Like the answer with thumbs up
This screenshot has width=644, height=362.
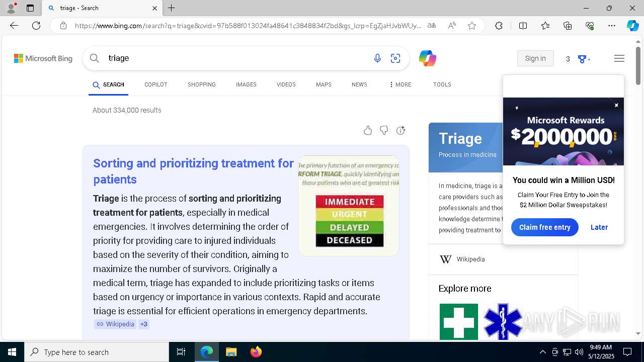368,131
